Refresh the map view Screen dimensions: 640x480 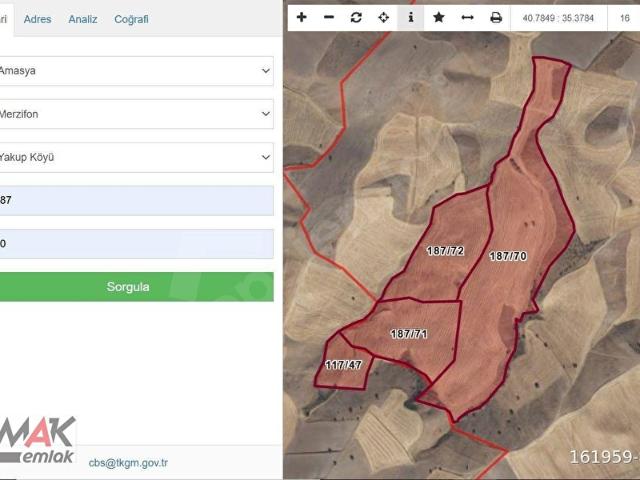click(x=356, y=18)
